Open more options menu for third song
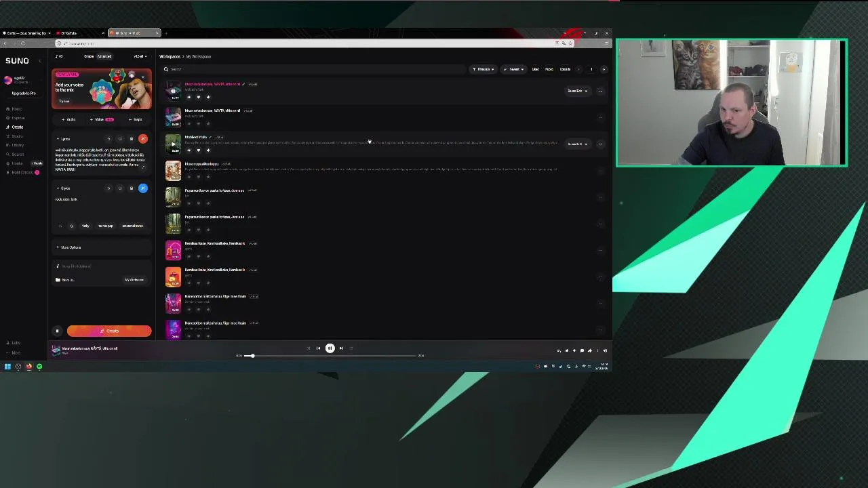The image size is (868, 488). [x=600, y=144]
